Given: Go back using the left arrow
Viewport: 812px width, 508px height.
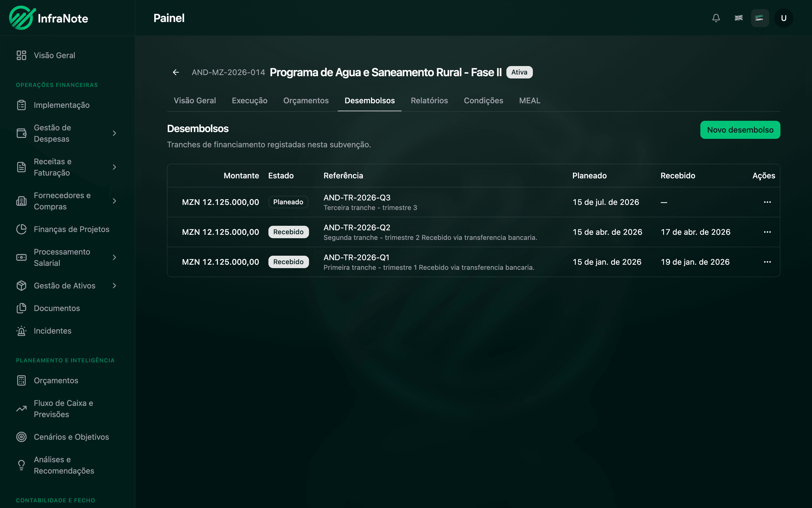Looking at the screenshot, I should pyautogui.click(x=176, y=72).
